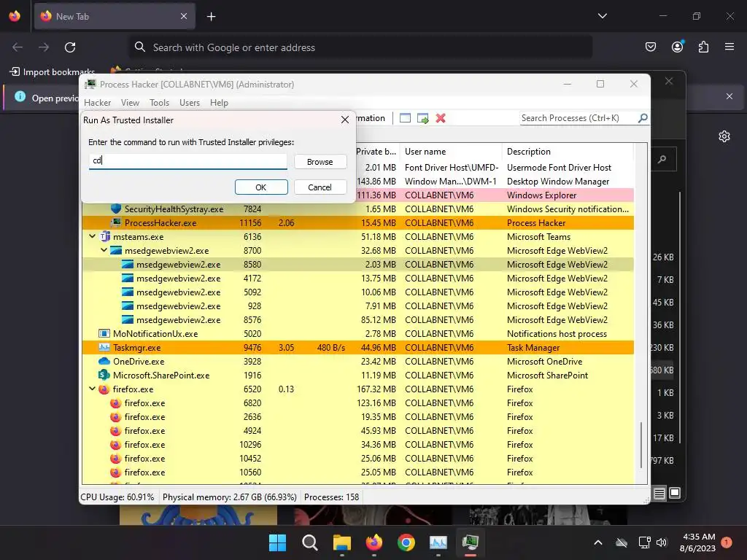Click the Firefox reload page icon
The image size is (747, 560).
(x=70, y=47)
